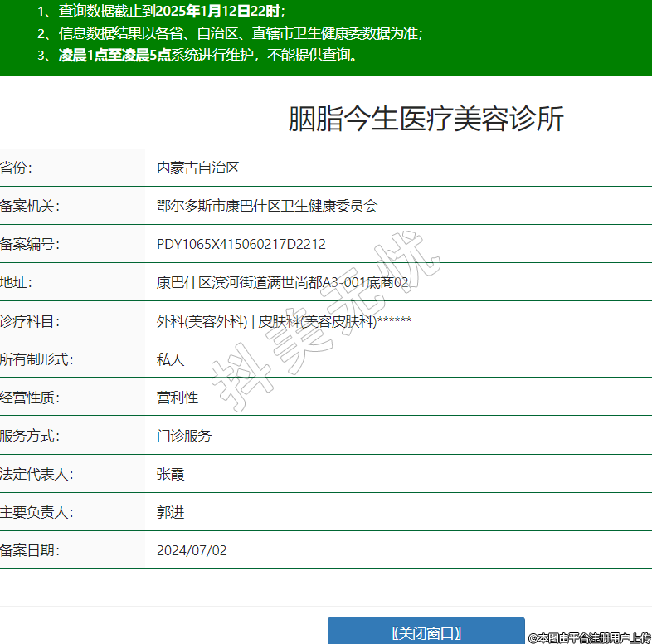This screenshot has height=644, width=652.
Task: Select the 营利性 value text
Action: coord(177,398)
